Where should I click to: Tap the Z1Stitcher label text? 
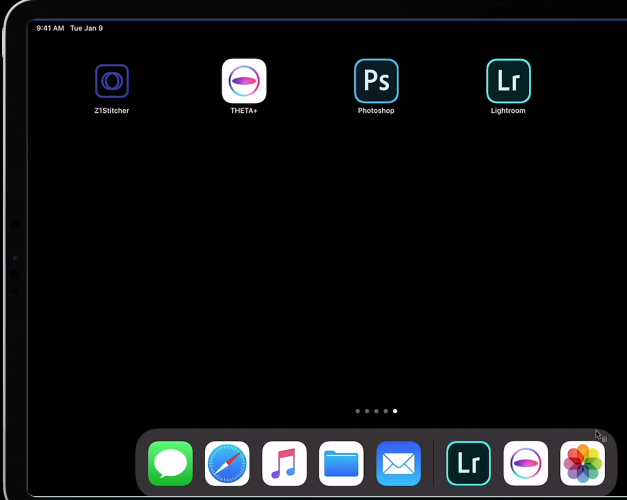pos(112,110)
